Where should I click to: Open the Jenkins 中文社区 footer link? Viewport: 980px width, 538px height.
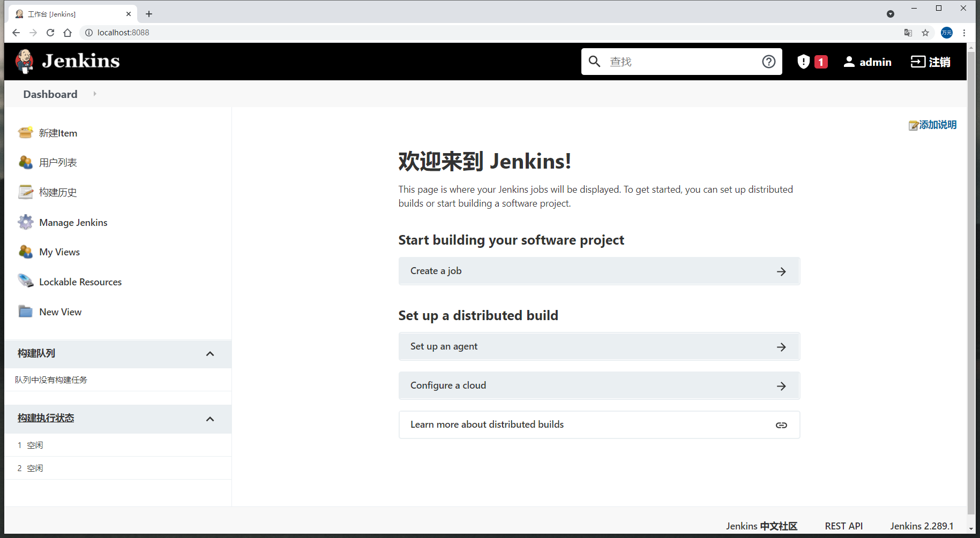coord(761,526)
